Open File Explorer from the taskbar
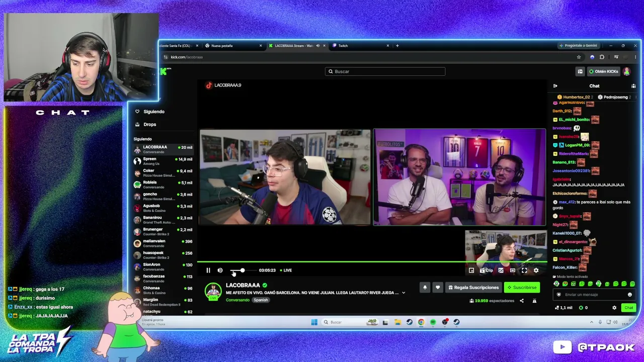This screenshot has width=644, height=362. coord(397,322)
